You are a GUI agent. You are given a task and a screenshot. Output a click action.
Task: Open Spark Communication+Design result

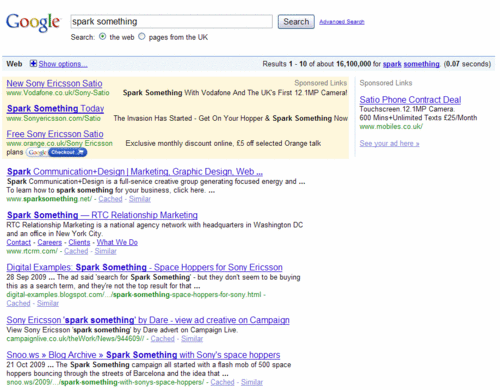point(135,172)
